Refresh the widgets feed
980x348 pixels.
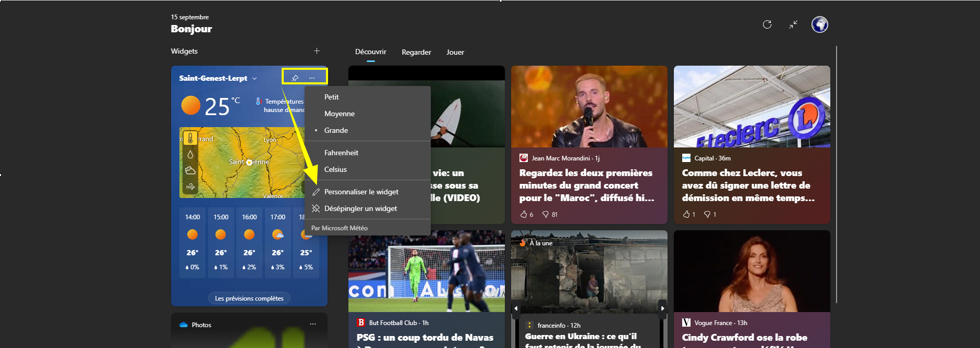click(x=767, y=24)
